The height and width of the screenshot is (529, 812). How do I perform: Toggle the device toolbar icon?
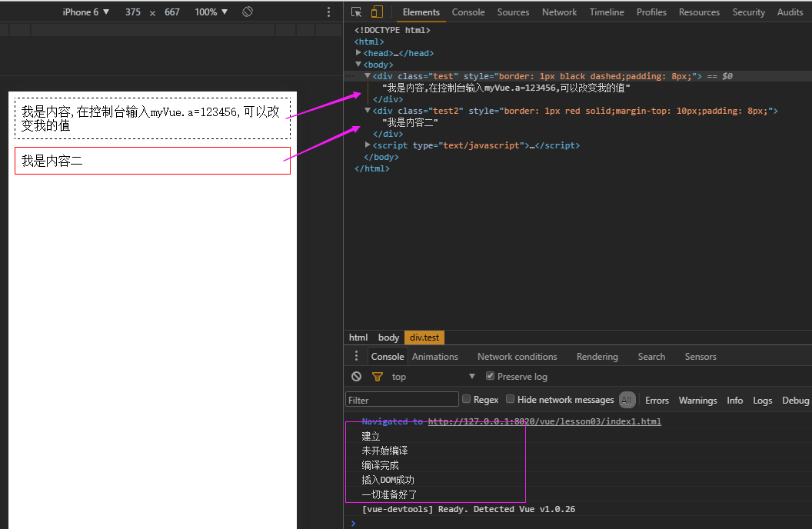[377, 12]
